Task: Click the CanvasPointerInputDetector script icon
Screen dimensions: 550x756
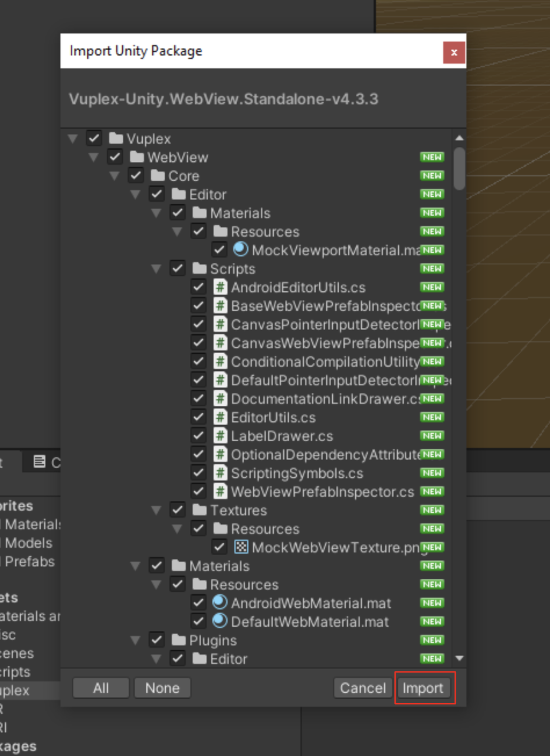Action: pyautogui.click(x=220, y=325)
